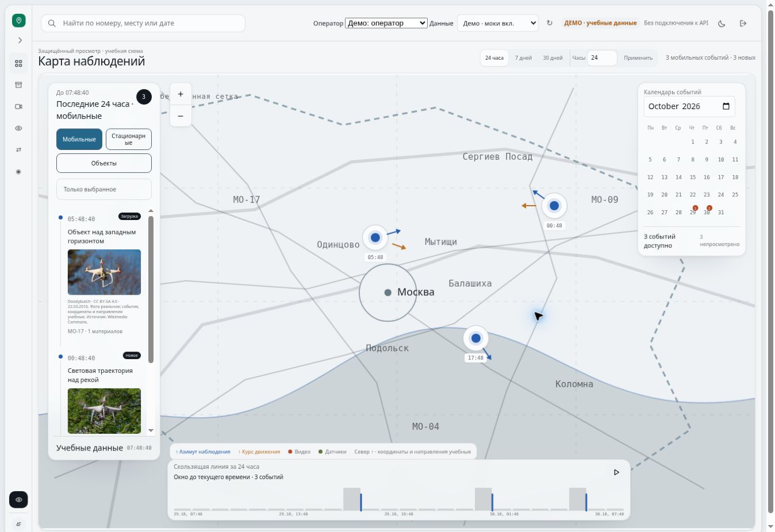Viewport: 775px width, 532px height.
Task: Toggle the Мобильные filter
Action: (x=79, y=139)
